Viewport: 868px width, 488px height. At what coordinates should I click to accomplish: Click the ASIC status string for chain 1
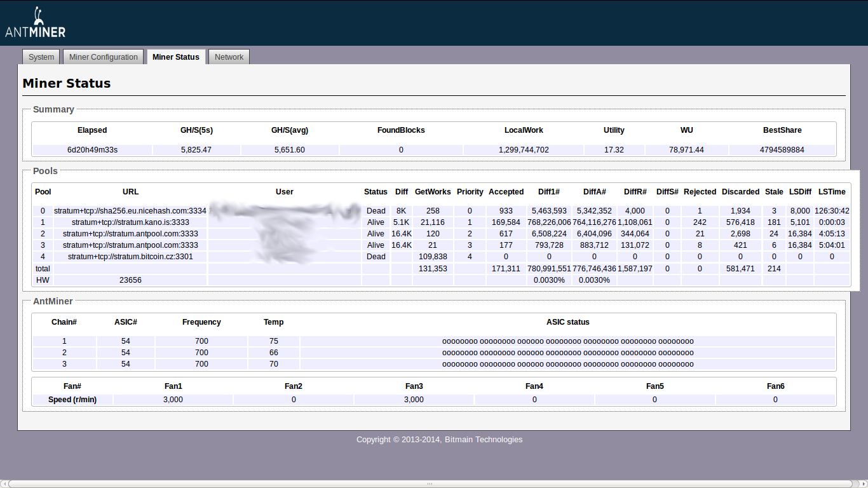click(x=567, y=341)
